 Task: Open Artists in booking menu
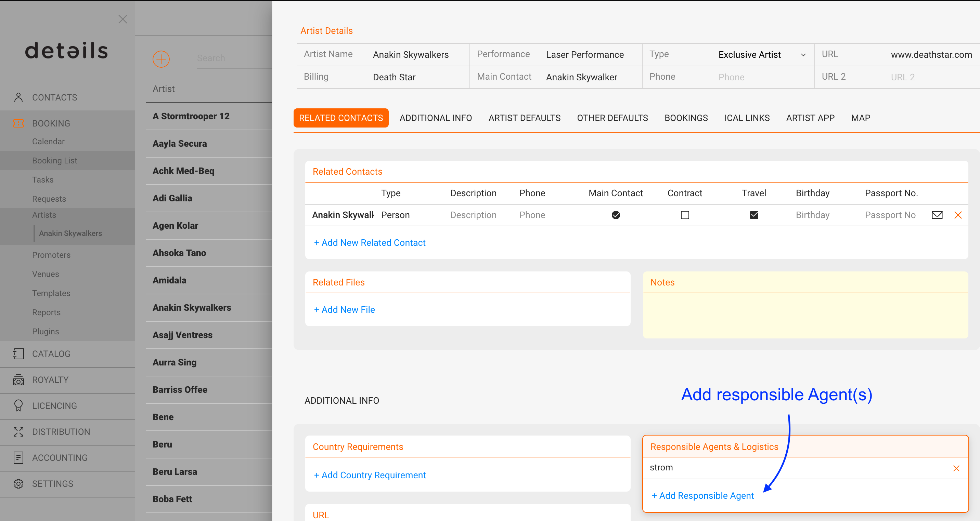tap(44, 215)
